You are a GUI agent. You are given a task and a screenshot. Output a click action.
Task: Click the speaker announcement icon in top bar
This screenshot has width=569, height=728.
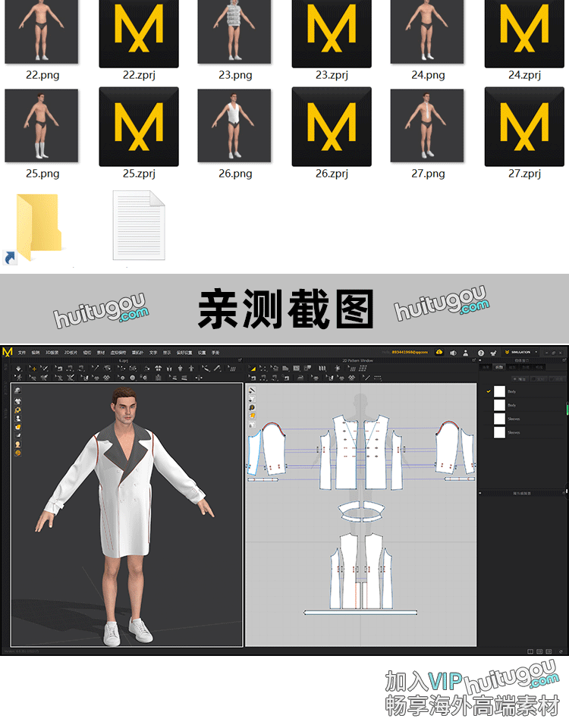coord(453,353)
